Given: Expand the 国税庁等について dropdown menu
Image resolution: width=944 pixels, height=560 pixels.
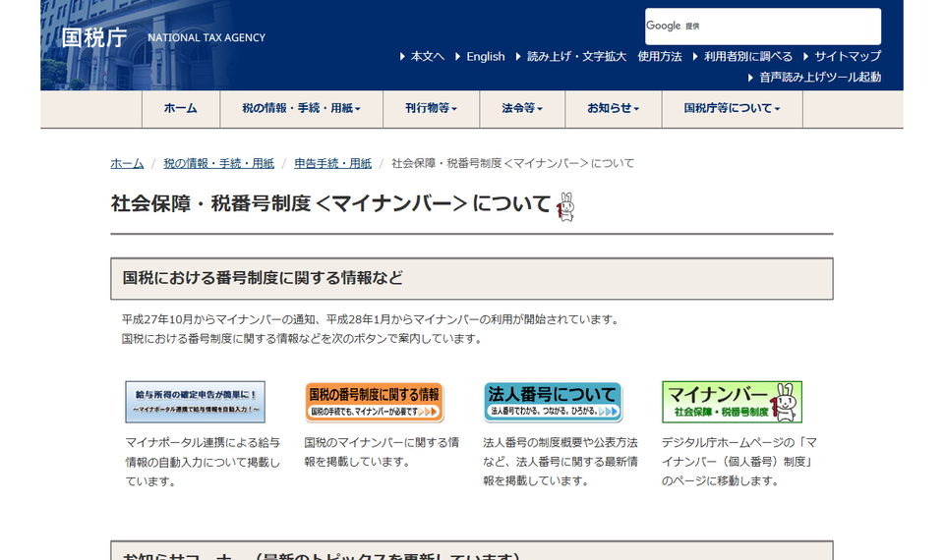Looking at the screenshot, I should click(732, 109).
